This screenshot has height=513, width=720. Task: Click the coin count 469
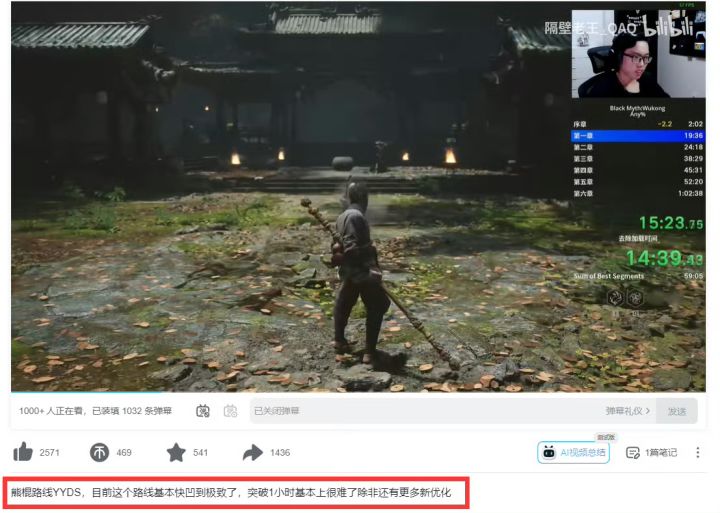tap(124, 452)
